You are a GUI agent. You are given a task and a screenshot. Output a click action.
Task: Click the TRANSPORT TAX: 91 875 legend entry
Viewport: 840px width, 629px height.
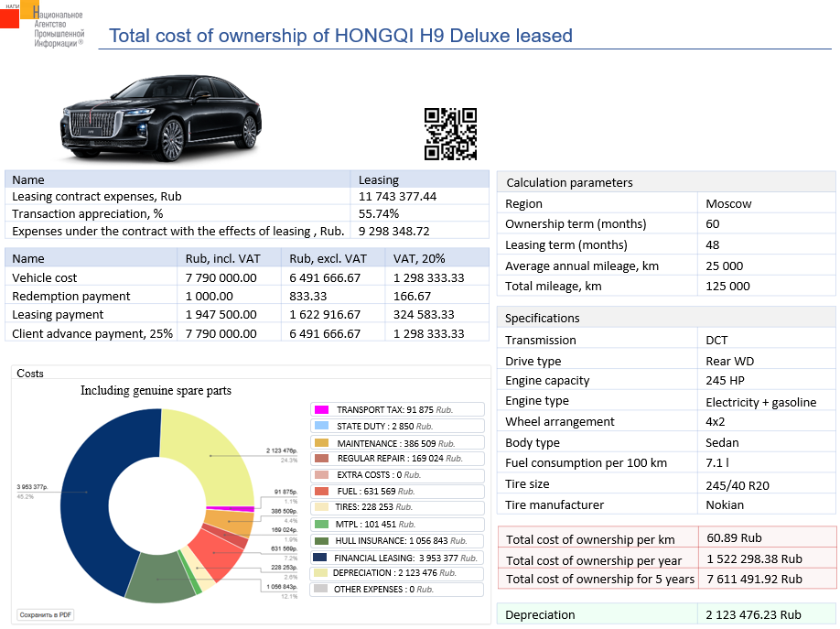point(397,409)
